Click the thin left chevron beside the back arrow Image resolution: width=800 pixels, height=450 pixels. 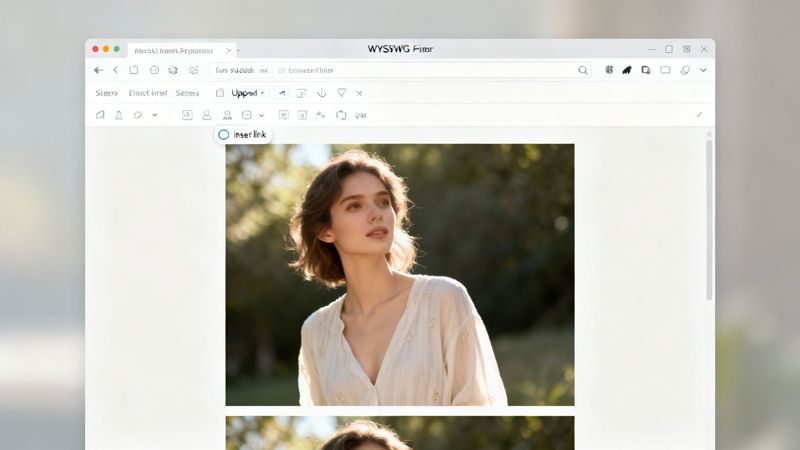[116, 70]
